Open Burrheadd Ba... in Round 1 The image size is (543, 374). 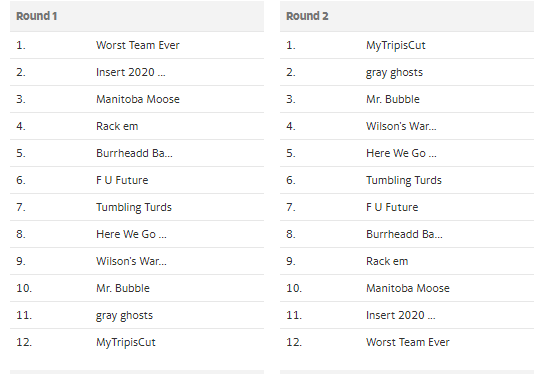134,153
